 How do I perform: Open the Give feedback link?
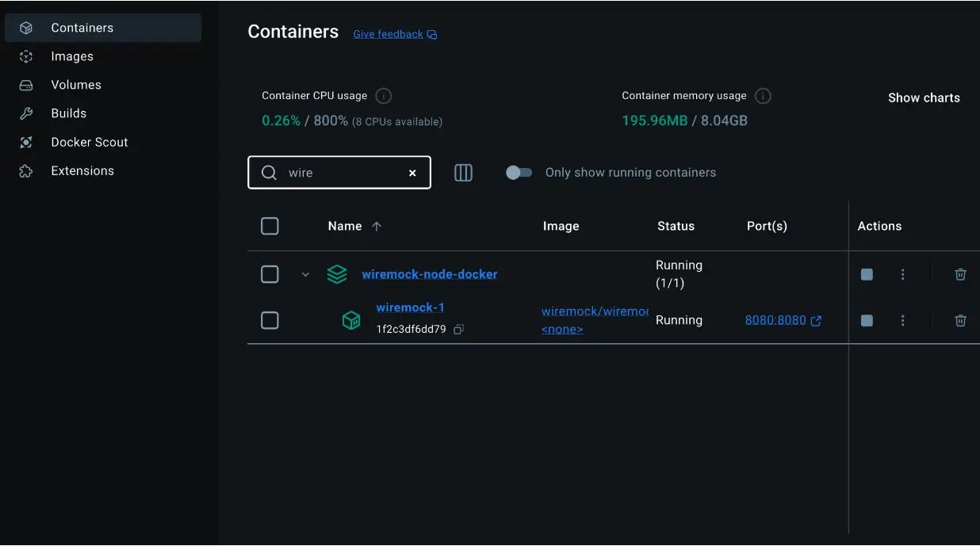pos(388,33)
